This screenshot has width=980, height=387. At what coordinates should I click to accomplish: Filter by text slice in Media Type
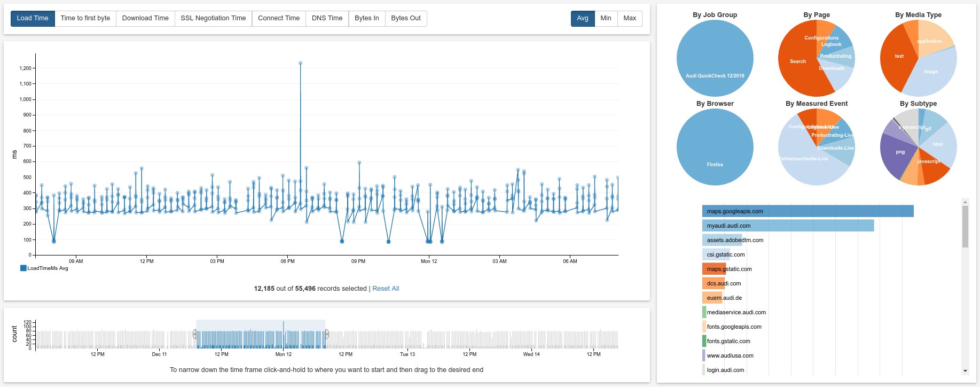[899, 56]
